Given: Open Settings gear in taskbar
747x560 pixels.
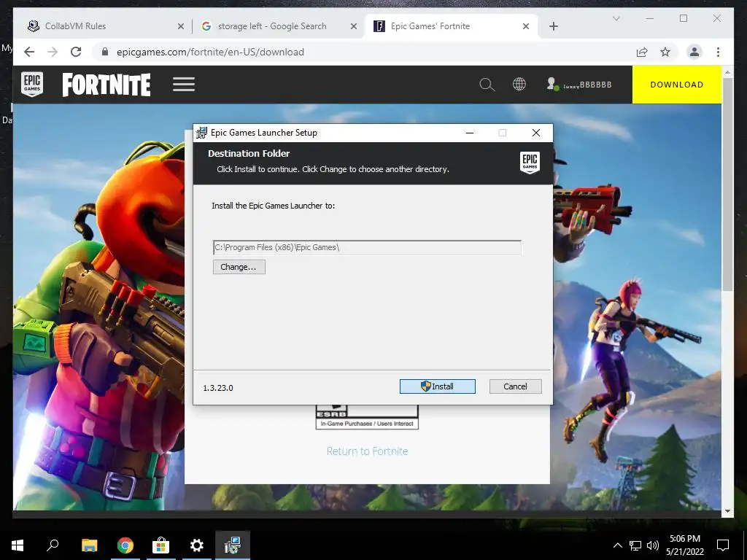Looking at the screenshot, I should (x=196, y=545).
